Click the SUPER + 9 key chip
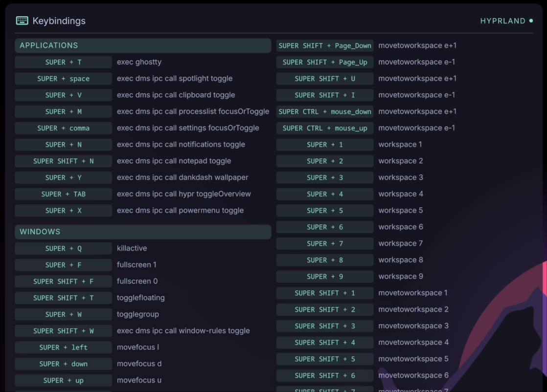 point(325,277)
